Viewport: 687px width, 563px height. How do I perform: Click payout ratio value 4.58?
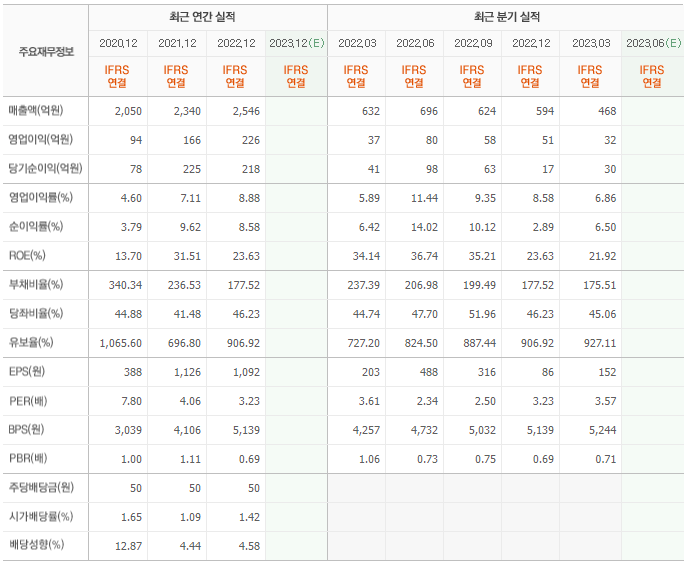tap(249, 546)
